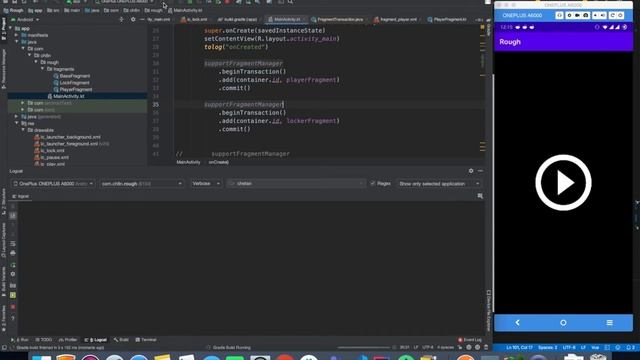Click the Logcat print icon in the left strip

13,253
